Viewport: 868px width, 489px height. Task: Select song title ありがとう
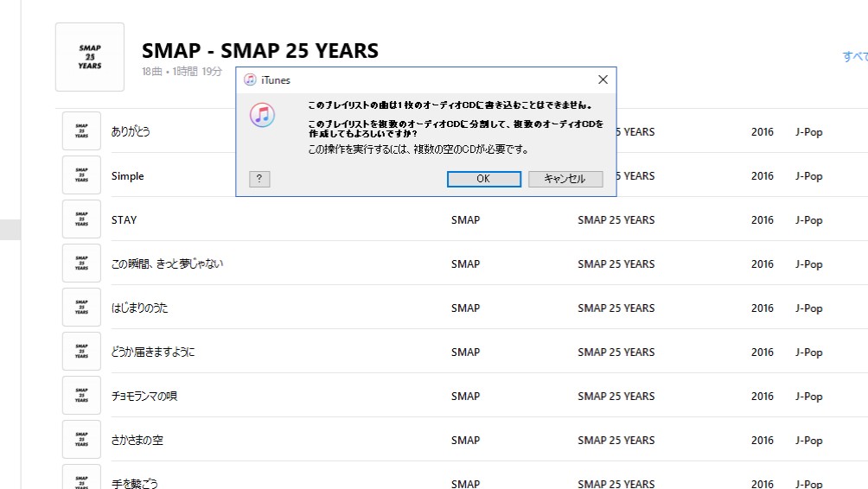[x=131, y=131]
